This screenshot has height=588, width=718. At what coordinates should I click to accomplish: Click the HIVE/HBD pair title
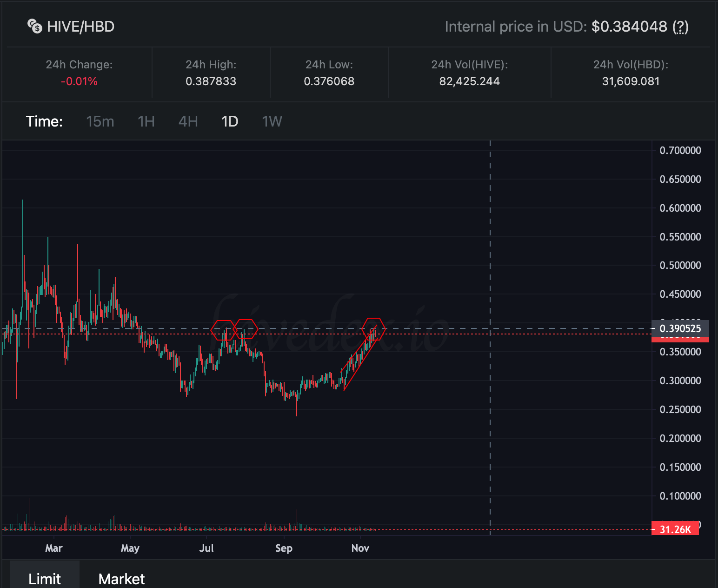pyautogui.click(x=81, y=27)
